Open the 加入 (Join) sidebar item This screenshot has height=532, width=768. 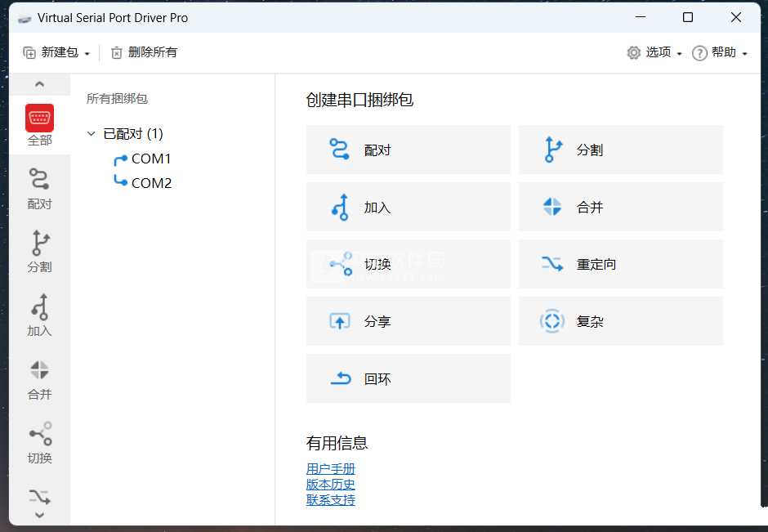click(40, 315)
